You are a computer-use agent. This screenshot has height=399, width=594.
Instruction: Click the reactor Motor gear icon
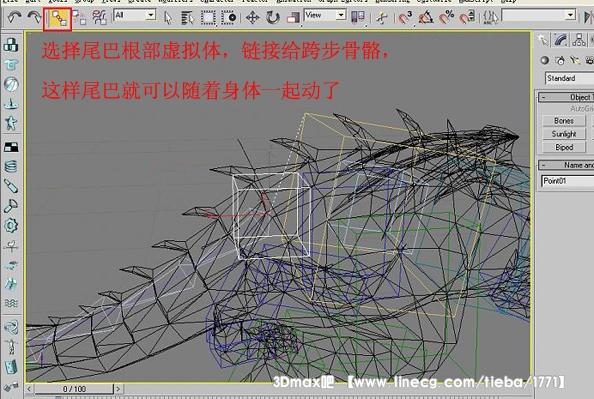[11, 225]
